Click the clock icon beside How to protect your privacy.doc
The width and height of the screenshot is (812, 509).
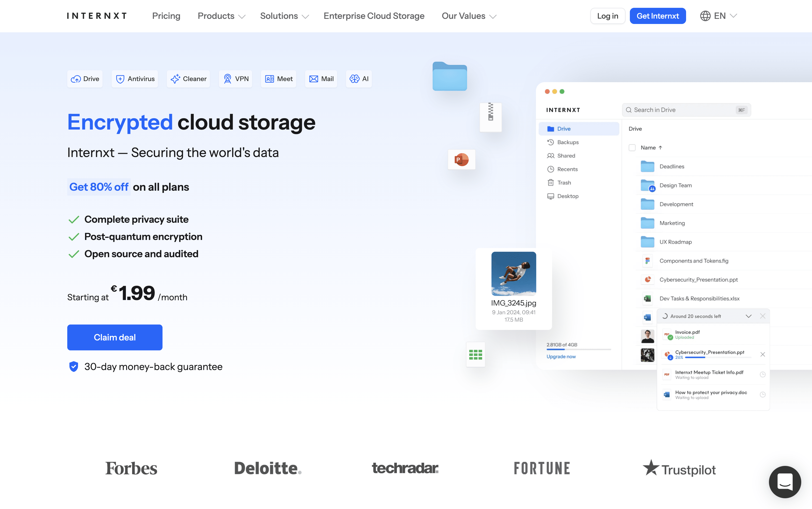click(x=762, y=395)
